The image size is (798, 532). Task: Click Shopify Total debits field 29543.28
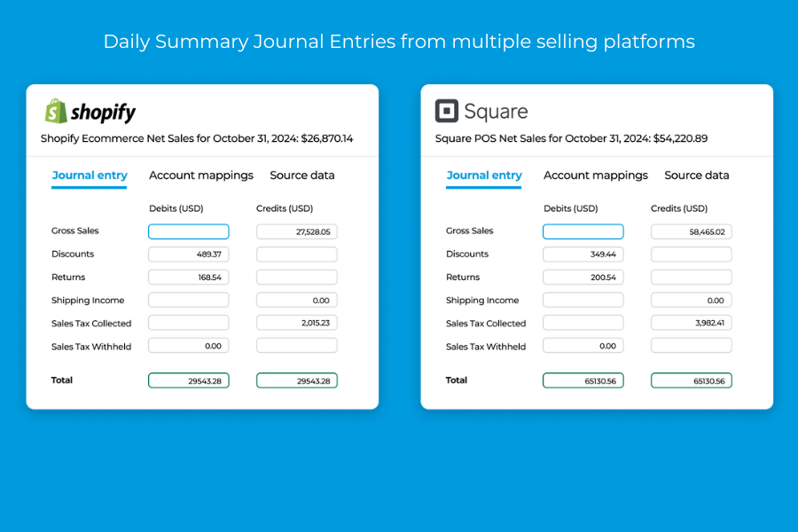(x=188, y=380)
